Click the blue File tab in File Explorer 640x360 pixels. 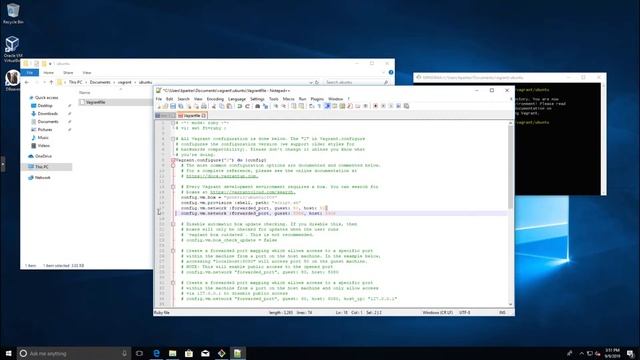click(x=30, y=73)
